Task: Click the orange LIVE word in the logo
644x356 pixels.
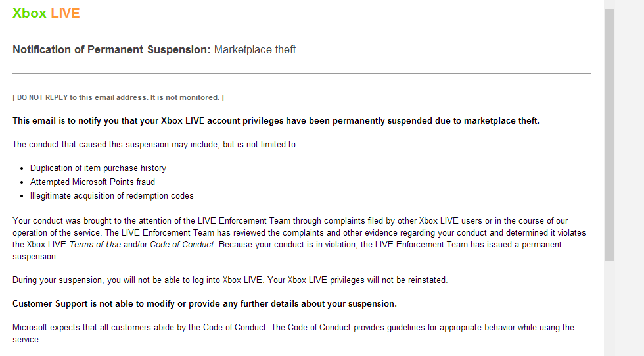Action: 65,13
